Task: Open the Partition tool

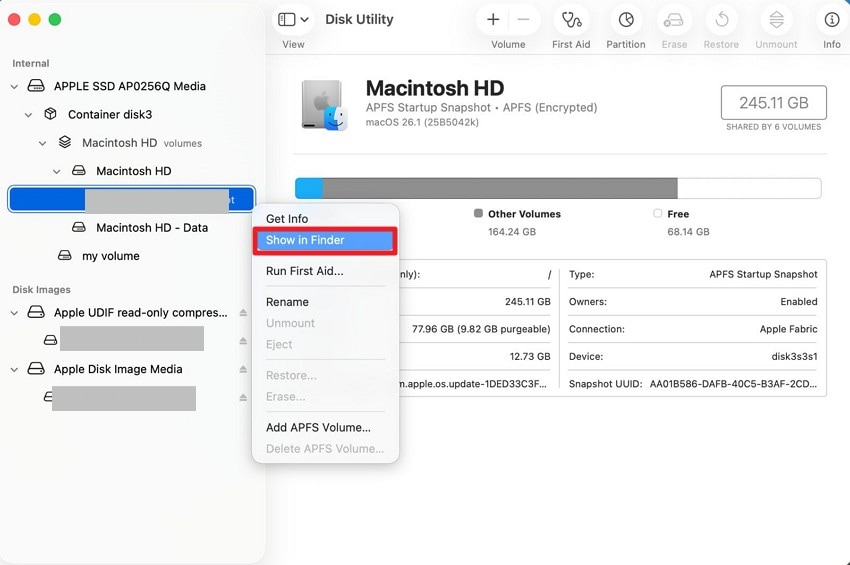Action: [626, 20]
